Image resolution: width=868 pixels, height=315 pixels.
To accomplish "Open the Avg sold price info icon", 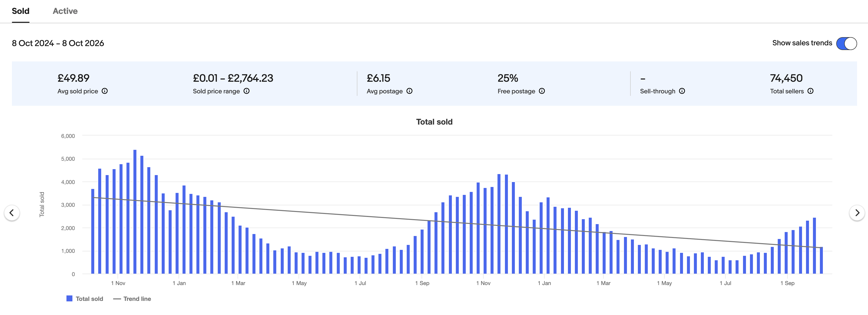I will pyautogui.click(x=105, y=91).
